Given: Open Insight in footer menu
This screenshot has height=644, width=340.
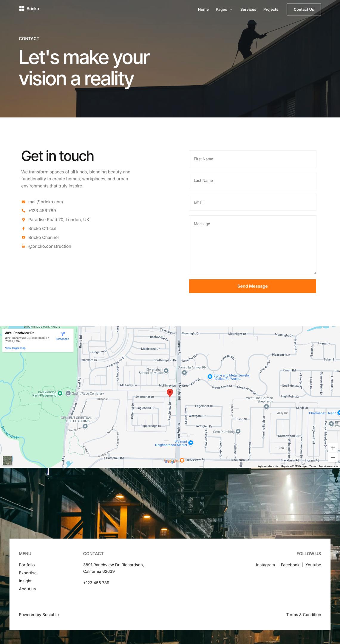Looking at the screenshot, I should pos(25,581).
